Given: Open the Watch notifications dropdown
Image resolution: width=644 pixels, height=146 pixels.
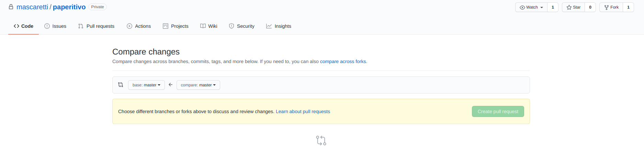Looking at the screenshot, I should [x=531, y=7].
